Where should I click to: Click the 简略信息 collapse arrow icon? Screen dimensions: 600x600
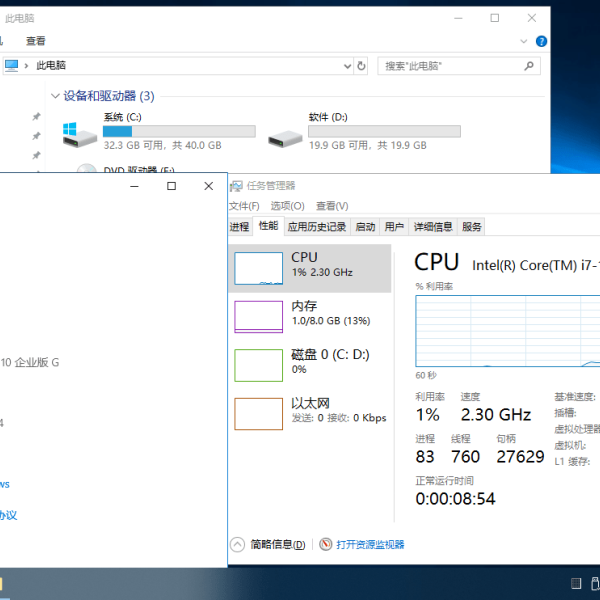pyautogui.click(x=237, y=544)
